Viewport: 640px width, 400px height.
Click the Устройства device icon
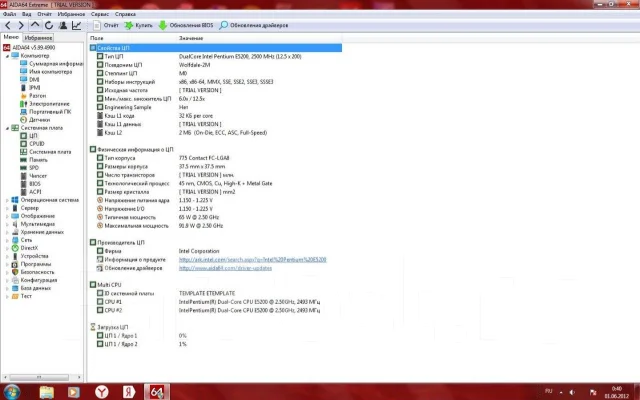coord(15,256)
